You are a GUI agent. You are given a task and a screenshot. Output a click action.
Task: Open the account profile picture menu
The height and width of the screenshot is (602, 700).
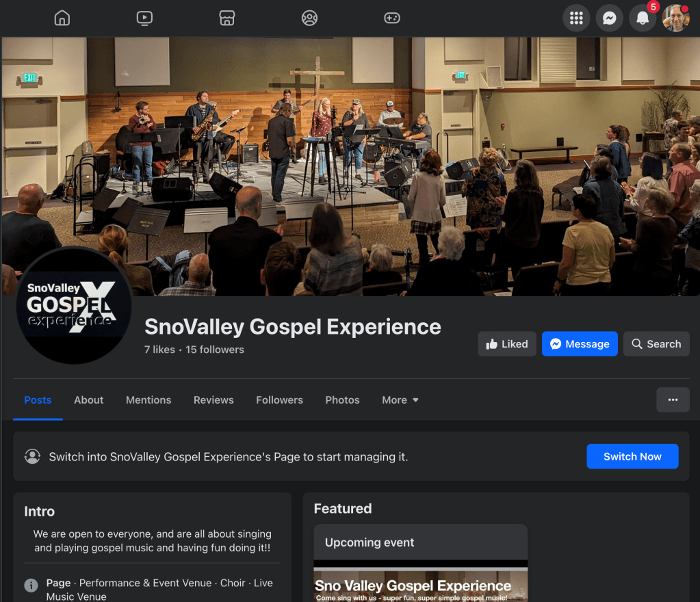676,18
